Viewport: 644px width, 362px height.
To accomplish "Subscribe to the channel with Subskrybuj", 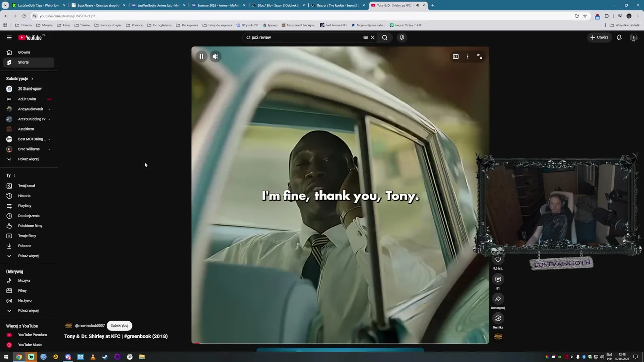I will pos(119,326).
